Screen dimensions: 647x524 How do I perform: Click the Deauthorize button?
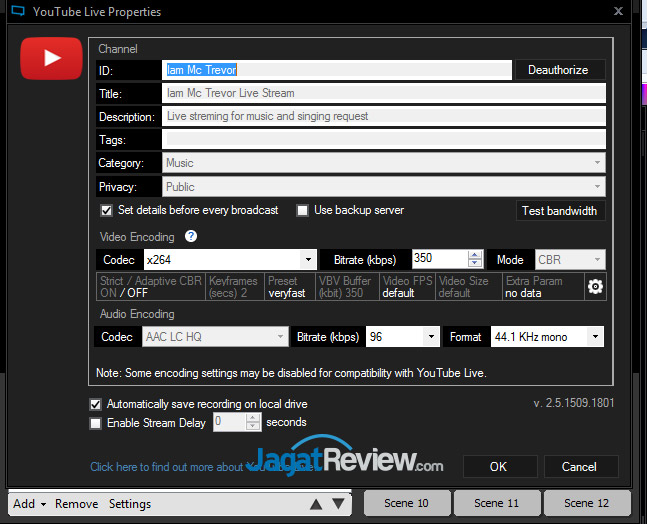559,69
